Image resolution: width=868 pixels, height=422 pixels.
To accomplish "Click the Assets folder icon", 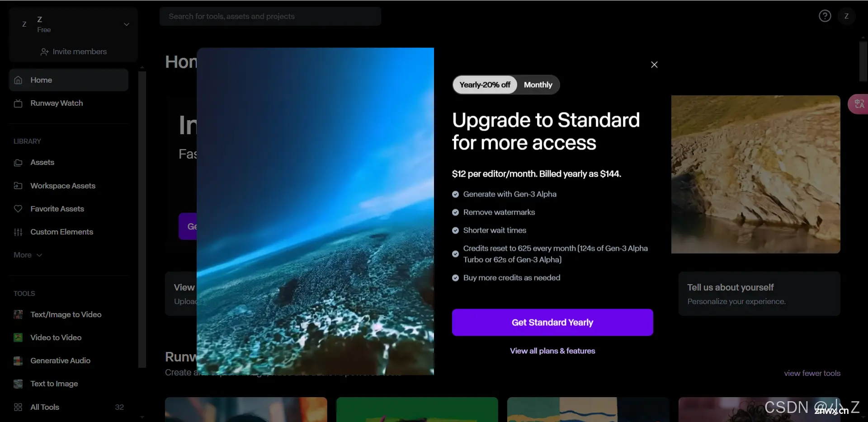I will pos(18,163).
